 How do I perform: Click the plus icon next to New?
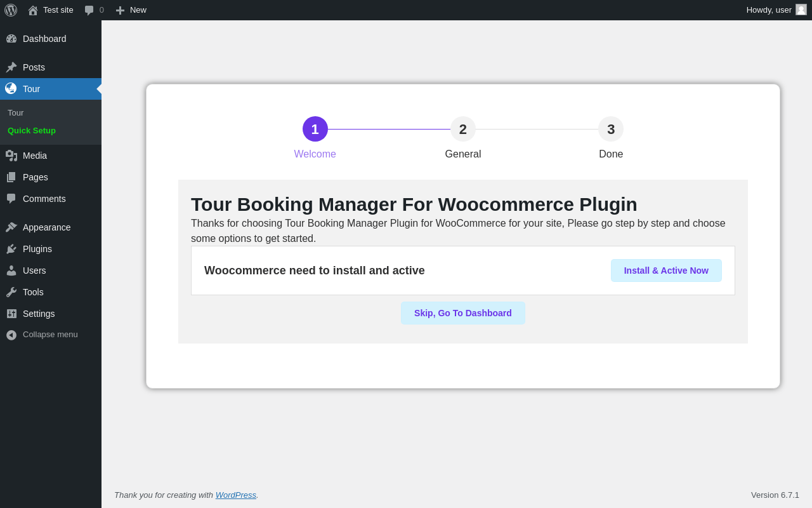[120, 10]
